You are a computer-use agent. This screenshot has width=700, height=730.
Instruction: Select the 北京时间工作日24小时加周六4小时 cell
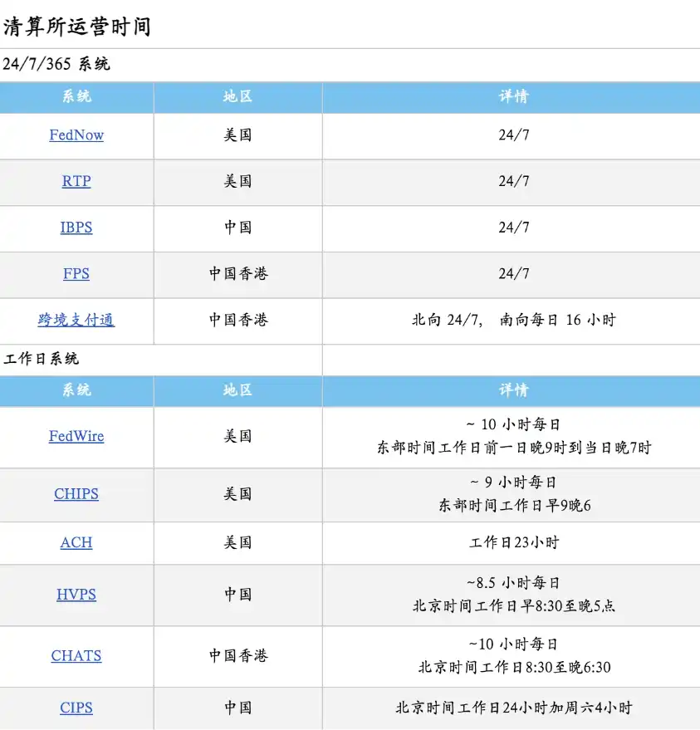(x=513, y=708)
